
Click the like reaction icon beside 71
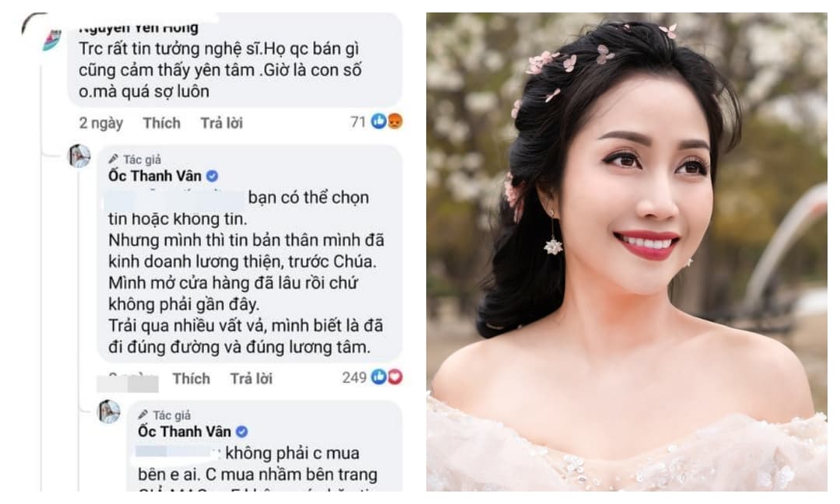(379, 121)
